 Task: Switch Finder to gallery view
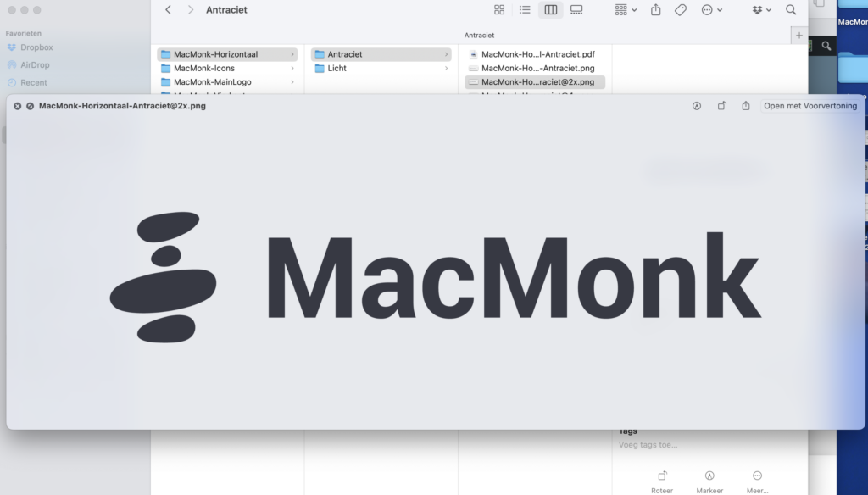point(576,10)
